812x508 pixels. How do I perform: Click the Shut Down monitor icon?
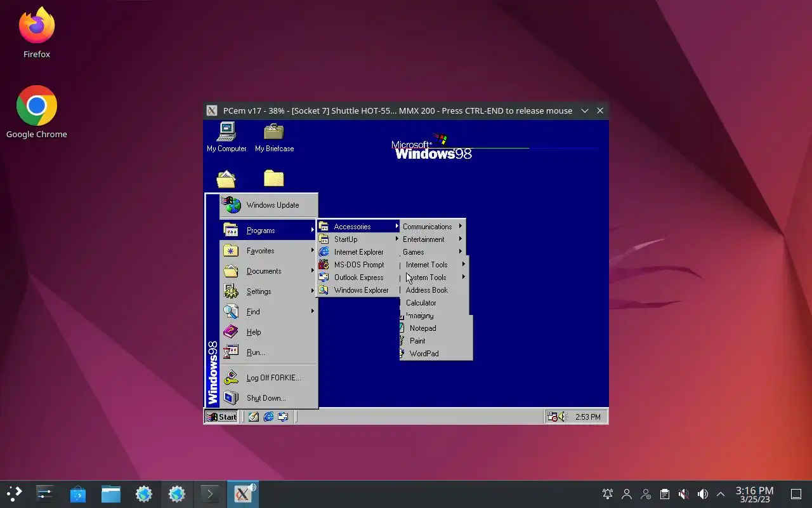point(231,398)
